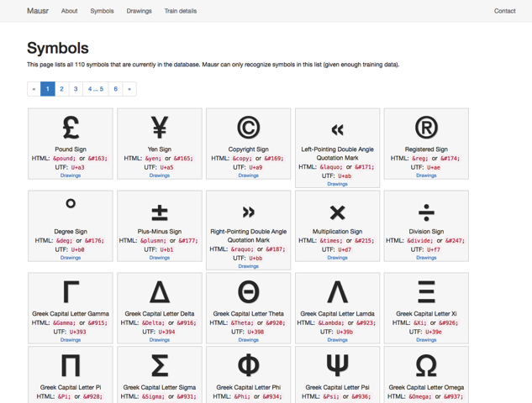Click the Greek capital Delta glyph
The width and height of the screenshot is (532, 403).
[160, 292]
